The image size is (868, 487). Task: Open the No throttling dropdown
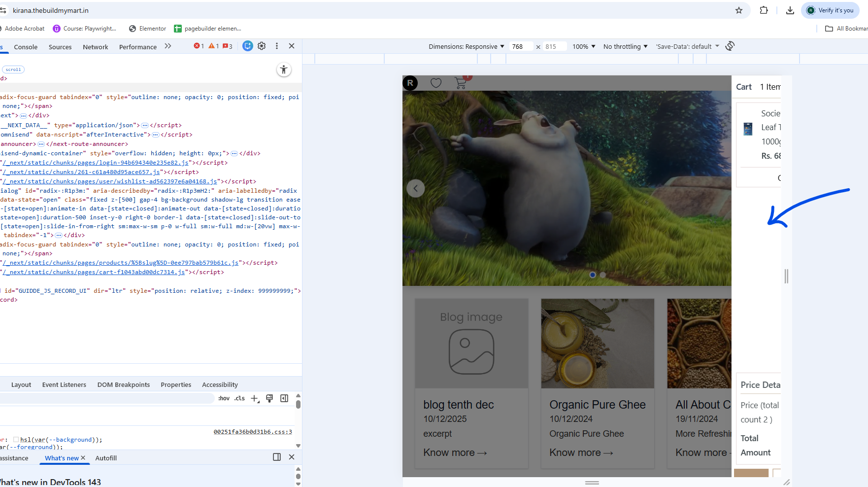tap(626, 46)
